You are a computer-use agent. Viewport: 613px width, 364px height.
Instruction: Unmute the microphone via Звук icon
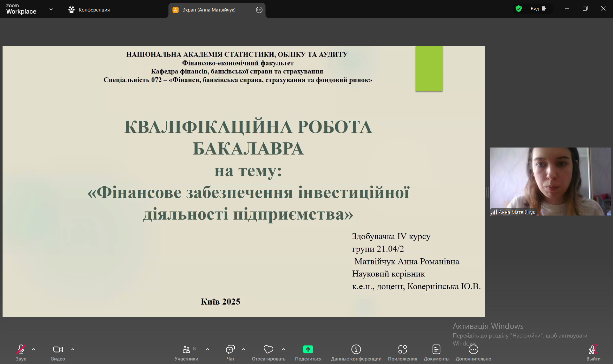click(21, 350)
